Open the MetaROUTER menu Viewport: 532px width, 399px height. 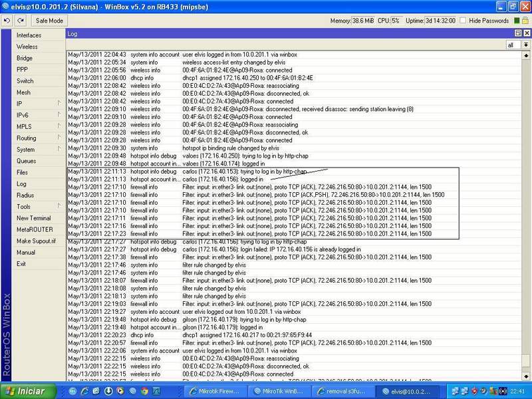[38, 229]
